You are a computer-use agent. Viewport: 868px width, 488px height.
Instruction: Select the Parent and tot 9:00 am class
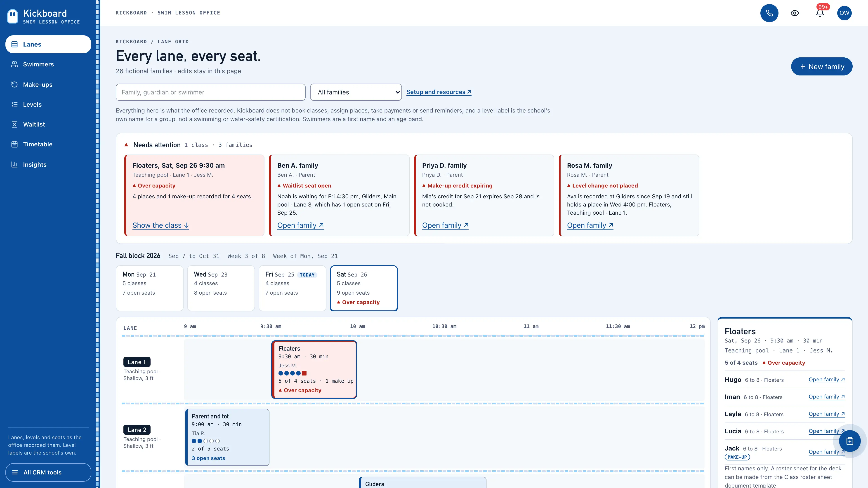(227, 437)
